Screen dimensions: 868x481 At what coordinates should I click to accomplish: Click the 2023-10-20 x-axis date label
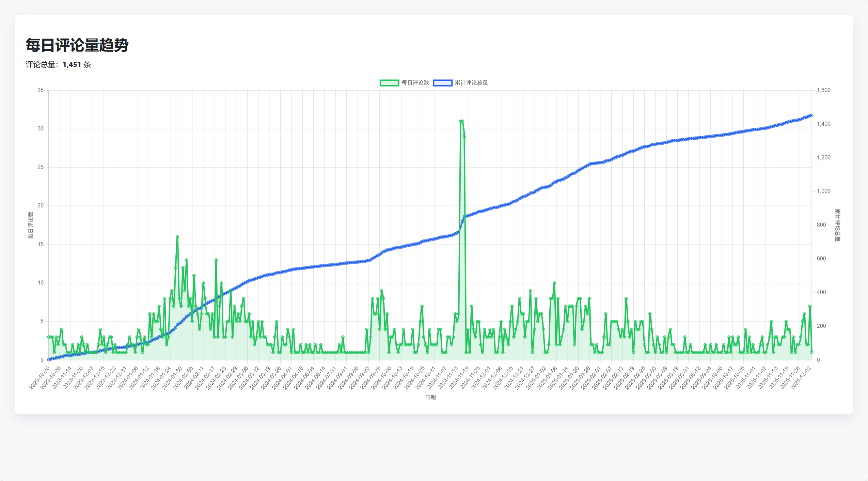coord(39,378)
